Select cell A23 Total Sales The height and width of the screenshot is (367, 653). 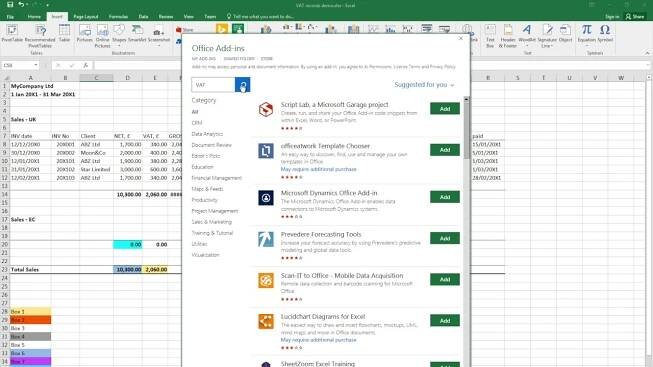30,270
